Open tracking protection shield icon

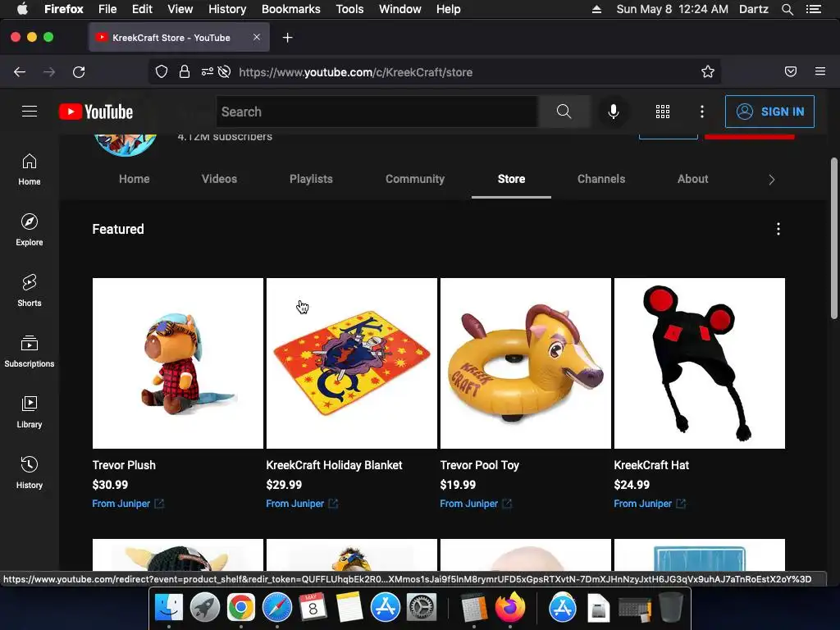[162, 72]
